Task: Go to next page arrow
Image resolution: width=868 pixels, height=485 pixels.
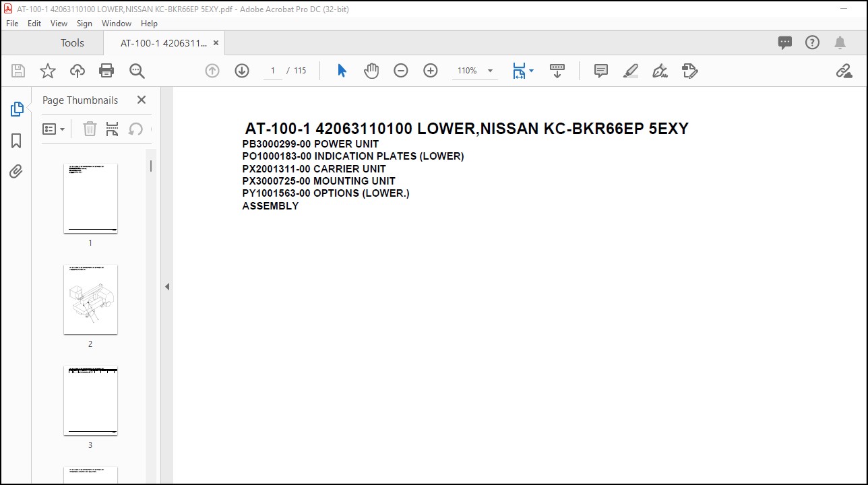Action: point(242,71)
